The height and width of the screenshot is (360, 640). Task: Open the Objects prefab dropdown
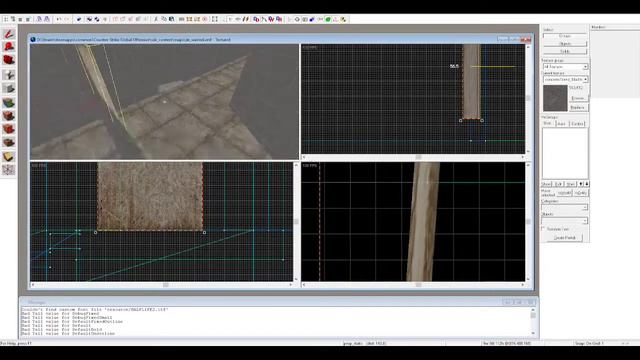coord(564,220)
